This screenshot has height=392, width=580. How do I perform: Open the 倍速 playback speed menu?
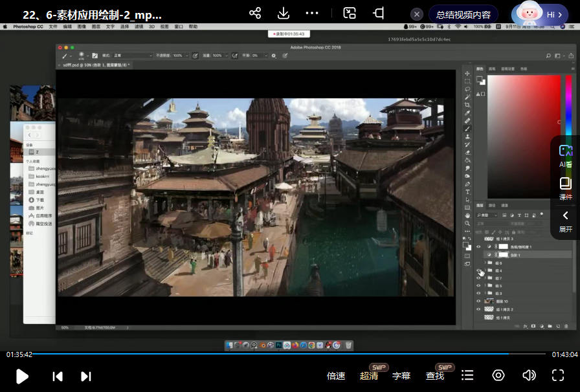click(x=336, y=376)
